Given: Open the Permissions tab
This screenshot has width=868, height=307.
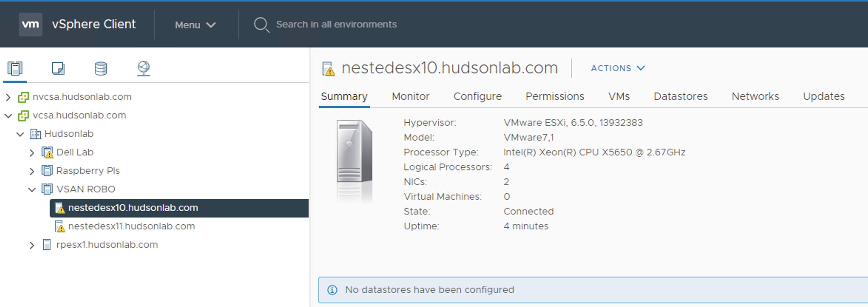Looking at the screenshot, I should pos(555,97).
